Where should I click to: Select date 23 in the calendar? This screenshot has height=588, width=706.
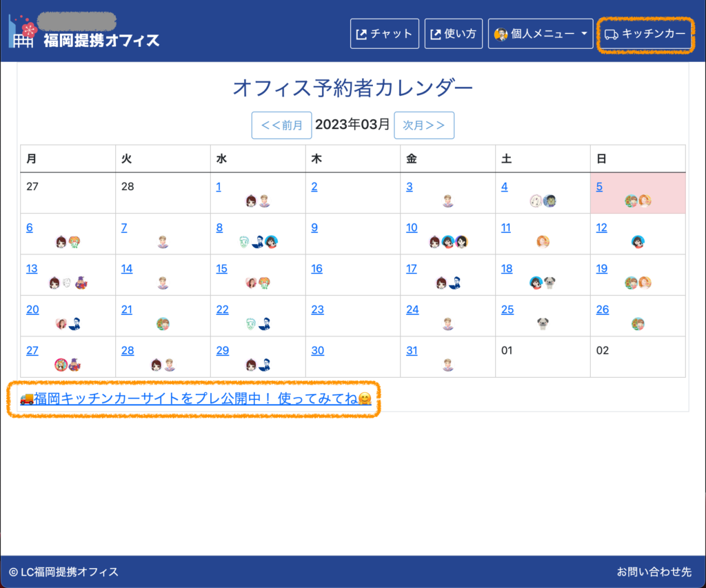317,310
